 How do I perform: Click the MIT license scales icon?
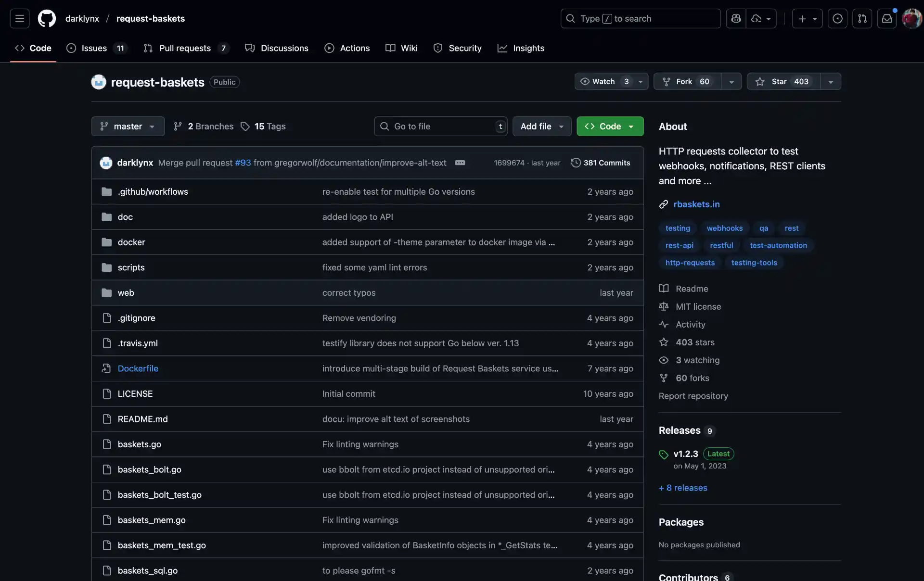(664, 306)
